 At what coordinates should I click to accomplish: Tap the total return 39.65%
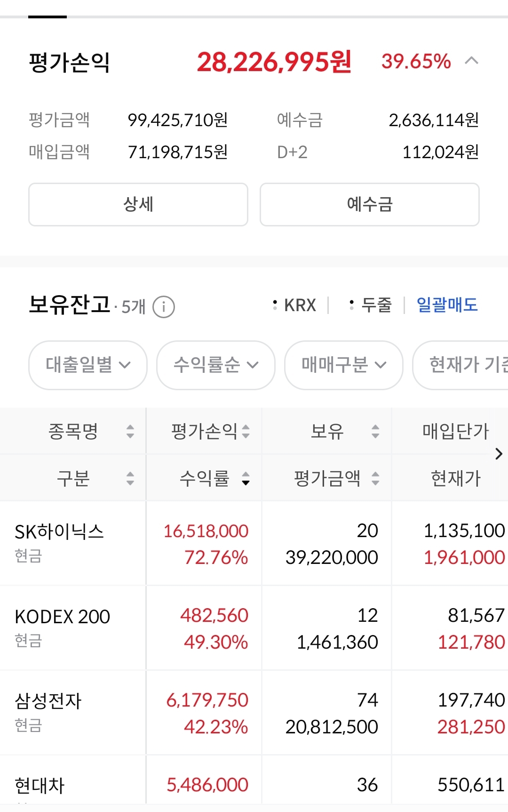point(416,61)
